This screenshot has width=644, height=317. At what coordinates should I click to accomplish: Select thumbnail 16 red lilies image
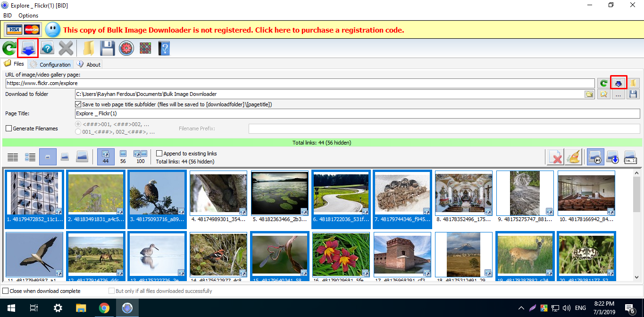pos(341,257)
